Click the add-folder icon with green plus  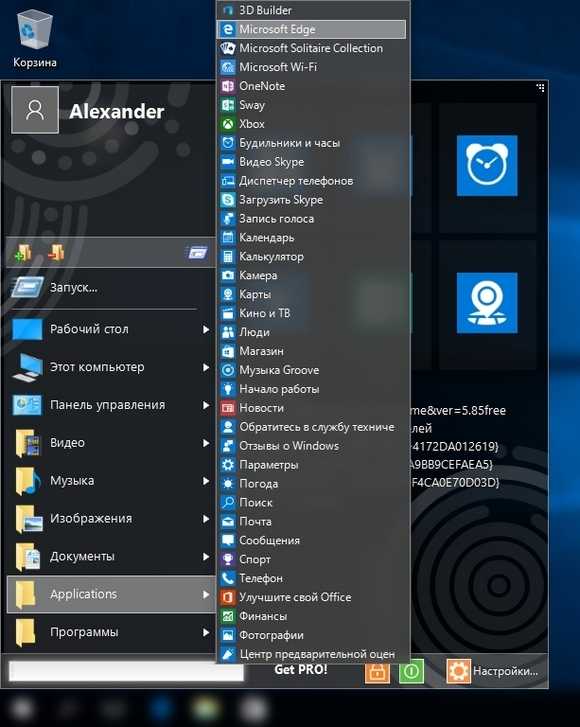click(x=23, y=253)
